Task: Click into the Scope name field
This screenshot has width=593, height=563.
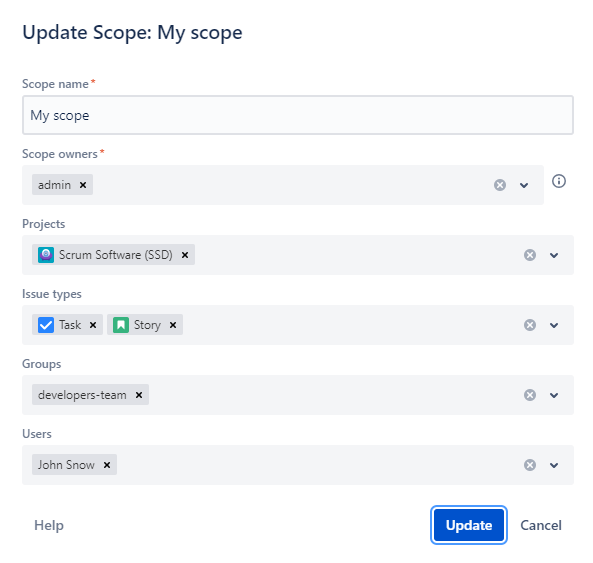Action: click(x=298, y=115)
